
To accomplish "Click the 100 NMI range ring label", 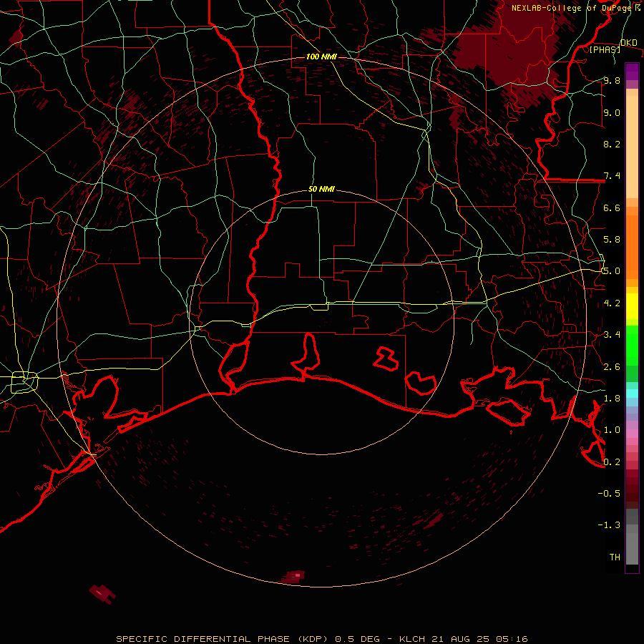I will [x=321, y=57].
